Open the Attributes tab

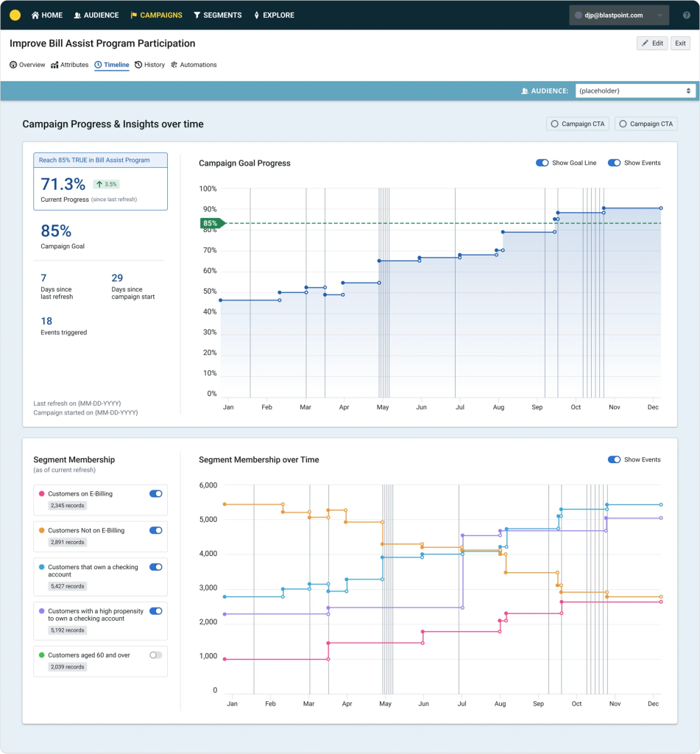(x=70, y=65)
